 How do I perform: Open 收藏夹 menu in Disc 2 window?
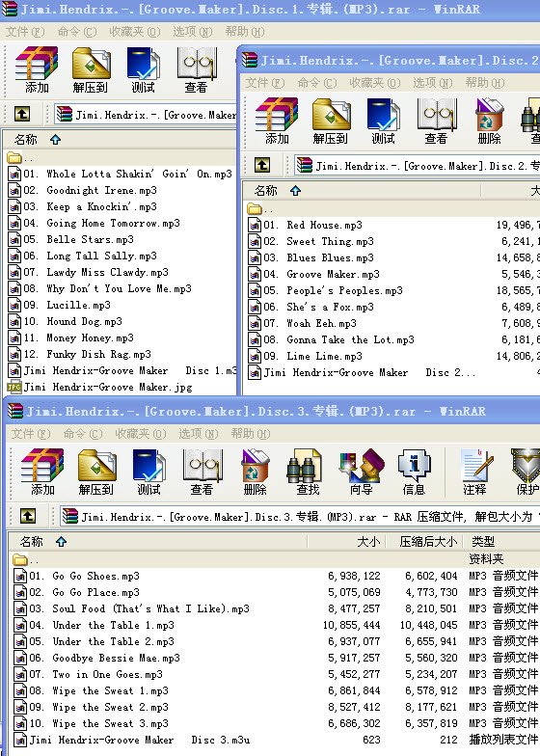[x=375, y=83]
